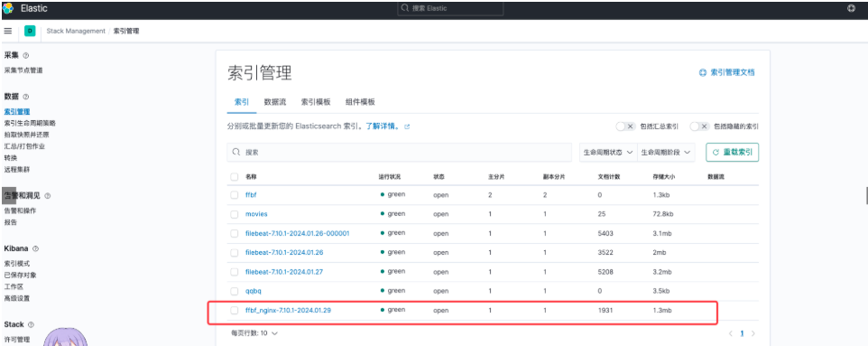Image resolution: width=868 pixels, height=346 pixels.
Task: Click the 搜索 Elastic global search field
Action: coord(450,8)
